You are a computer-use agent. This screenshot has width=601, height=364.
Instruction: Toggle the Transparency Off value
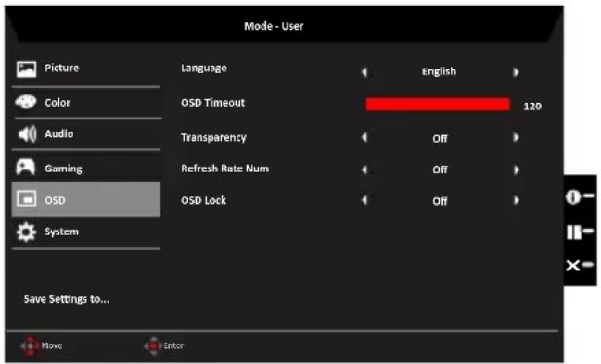point(440,138)
